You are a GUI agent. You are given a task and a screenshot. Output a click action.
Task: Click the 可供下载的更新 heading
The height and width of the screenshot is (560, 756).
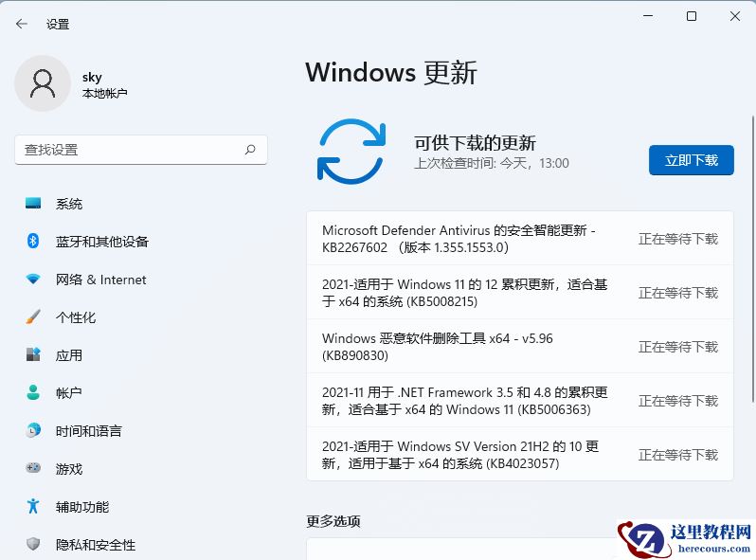(475, 143)
